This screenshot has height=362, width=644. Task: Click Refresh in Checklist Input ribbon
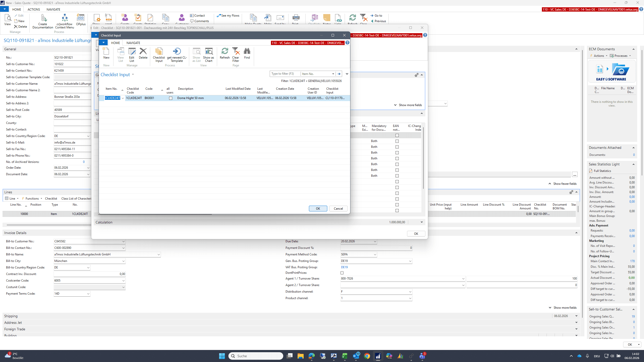pyautogui.click(x=225, y=53)
